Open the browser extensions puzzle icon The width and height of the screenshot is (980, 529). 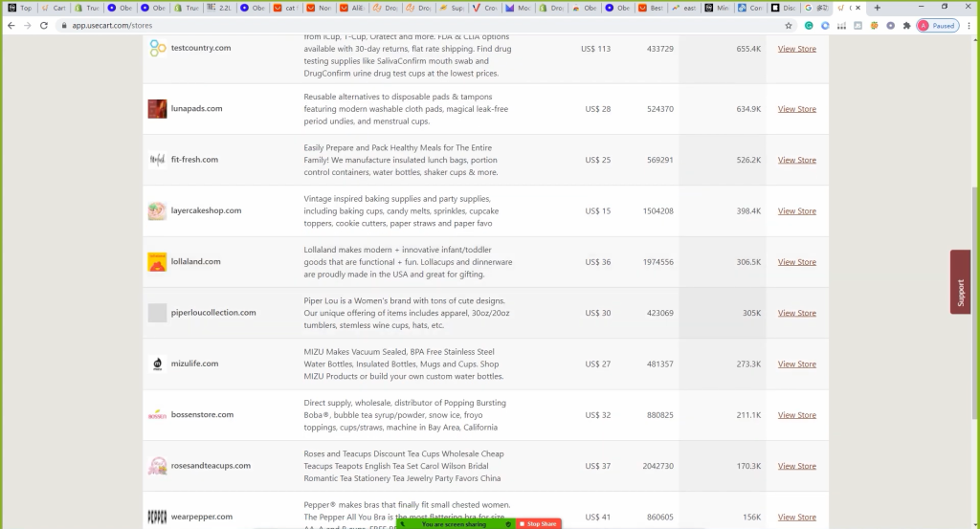point(906,26)
